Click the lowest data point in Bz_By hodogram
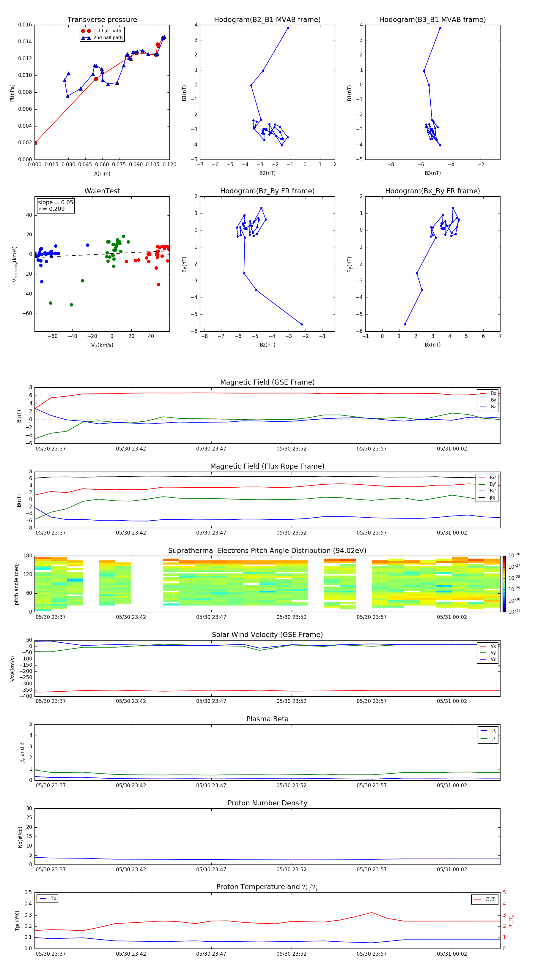The image size is (535, 980). (302, 325)
